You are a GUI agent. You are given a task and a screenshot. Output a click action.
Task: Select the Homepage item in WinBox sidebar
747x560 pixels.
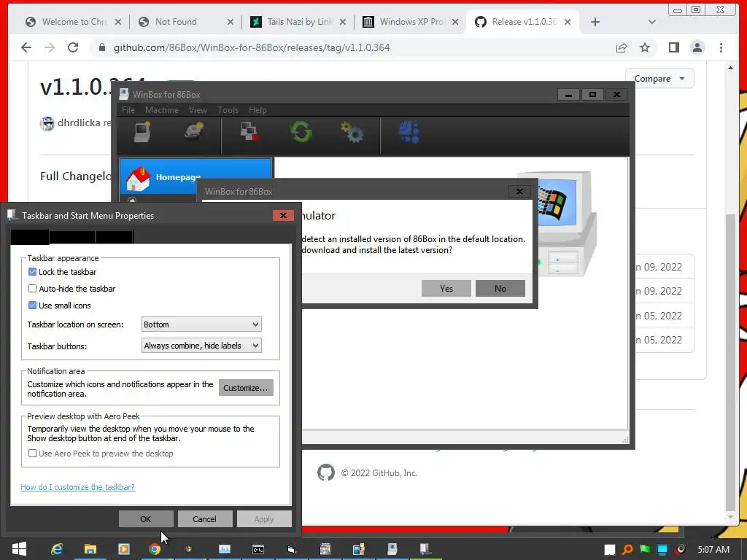coord(196,177)
